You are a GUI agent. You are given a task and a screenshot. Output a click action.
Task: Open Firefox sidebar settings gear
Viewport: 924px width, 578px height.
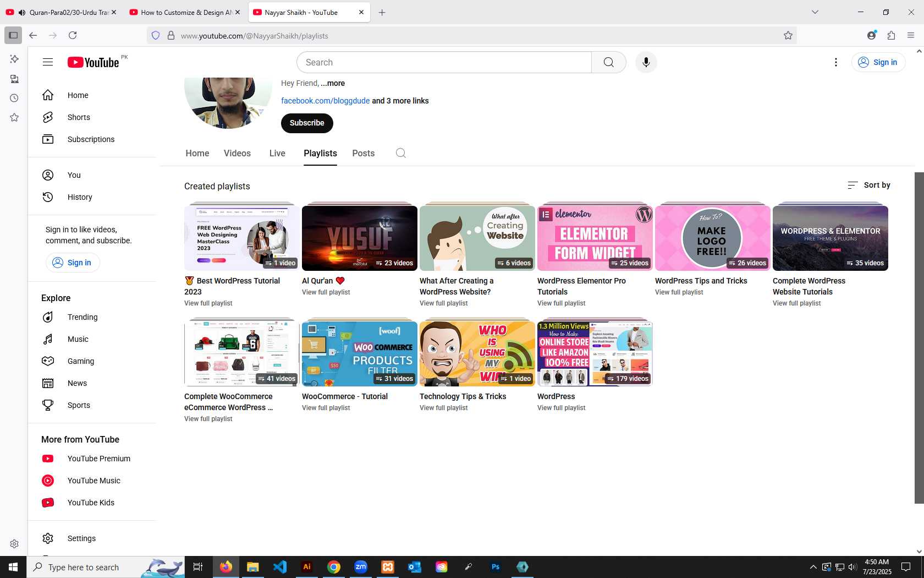point(14,544)
